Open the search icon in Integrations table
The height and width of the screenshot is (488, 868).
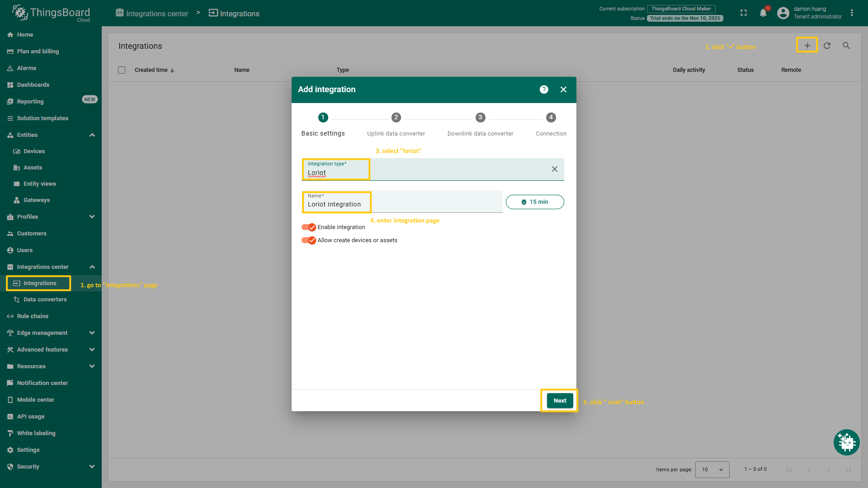[846, 46]
